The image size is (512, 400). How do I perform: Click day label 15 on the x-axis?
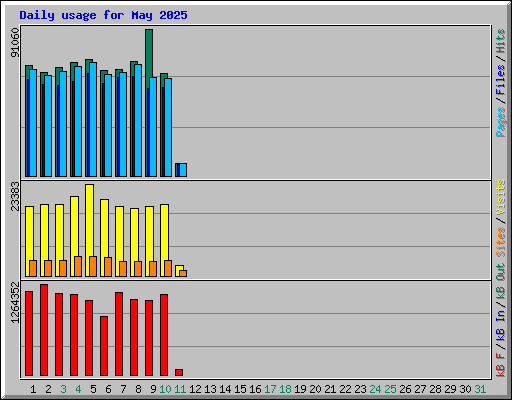pos(240,389)
